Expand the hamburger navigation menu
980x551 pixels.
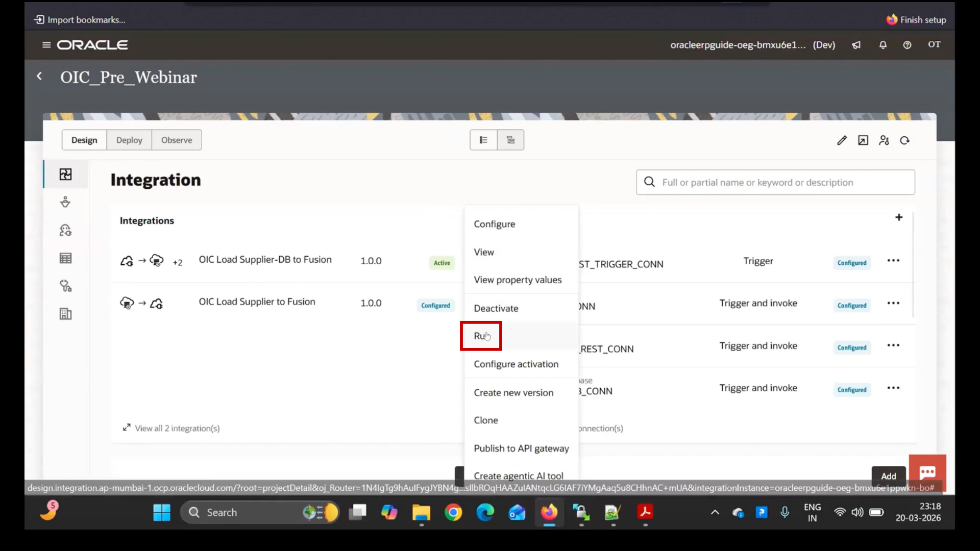(x=46, y=45)
